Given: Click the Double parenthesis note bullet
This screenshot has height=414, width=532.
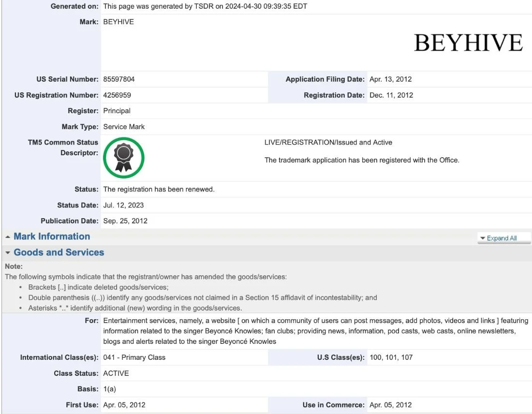Looking at the screenshot, I should pos(203,297).
